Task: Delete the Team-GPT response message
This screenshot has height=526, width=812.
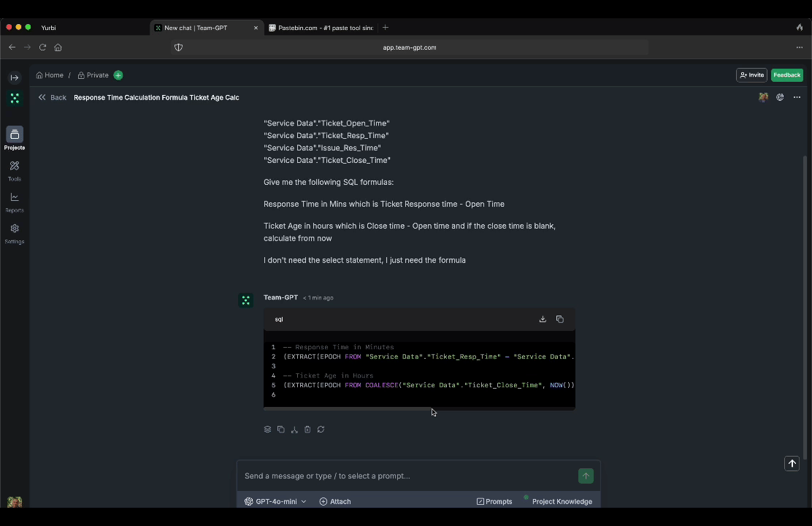Action: click(x=307, y=430)
